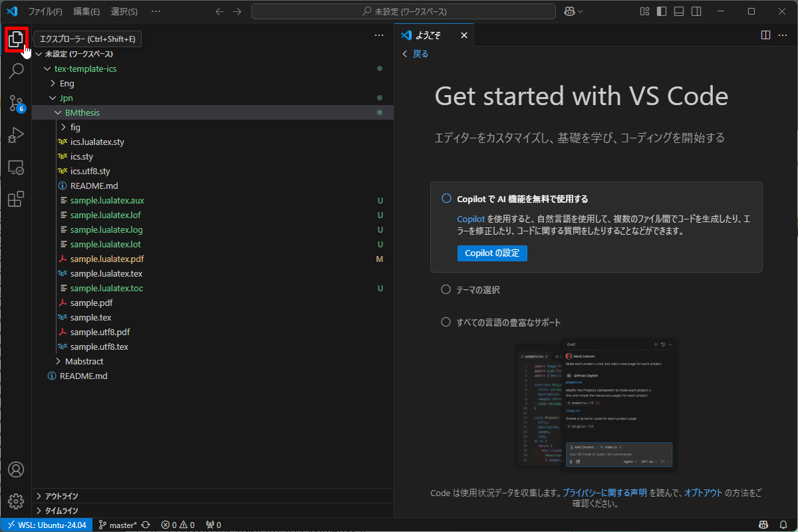798x532 pixels.
Task: Open Source Control view with 6 badge
Action: point(16,103)
